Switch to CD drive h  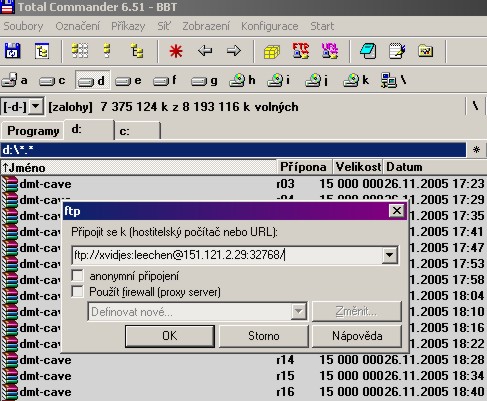tap(242, 80)
